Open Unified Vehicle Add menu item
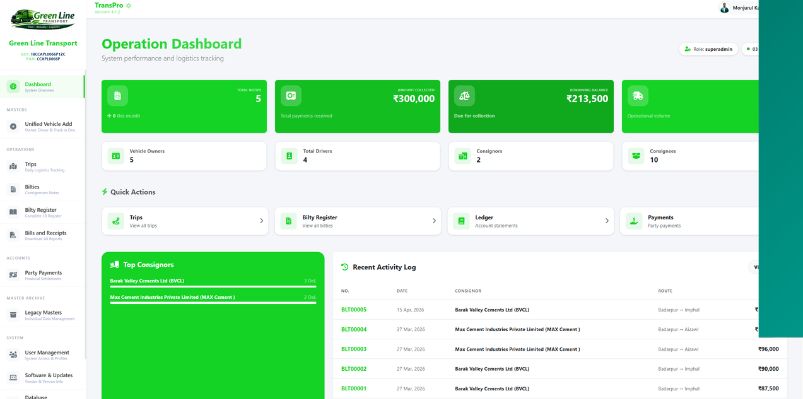This screenshot has width=803, height=399. point(43,127)
